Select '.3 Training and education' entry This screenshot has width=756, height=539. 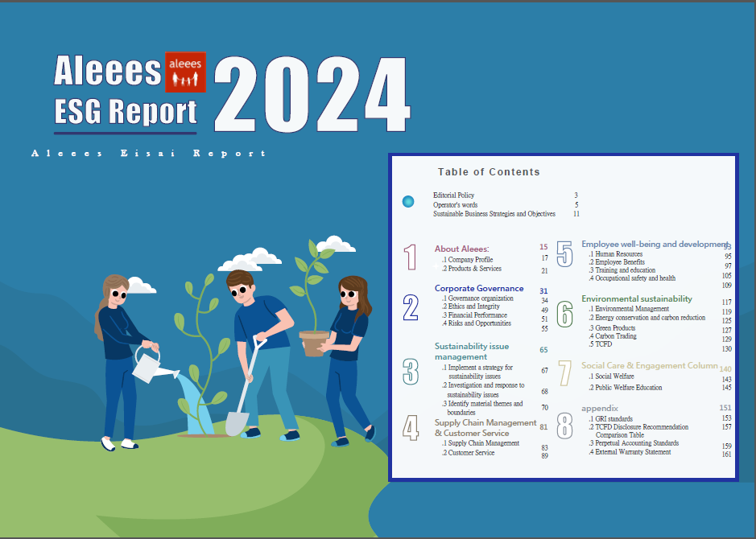pos(622,270)
